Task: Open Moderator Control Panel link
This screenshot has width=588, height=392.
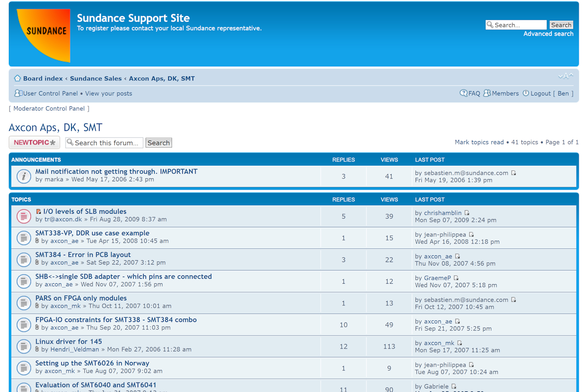Action: tap(49, 109)
